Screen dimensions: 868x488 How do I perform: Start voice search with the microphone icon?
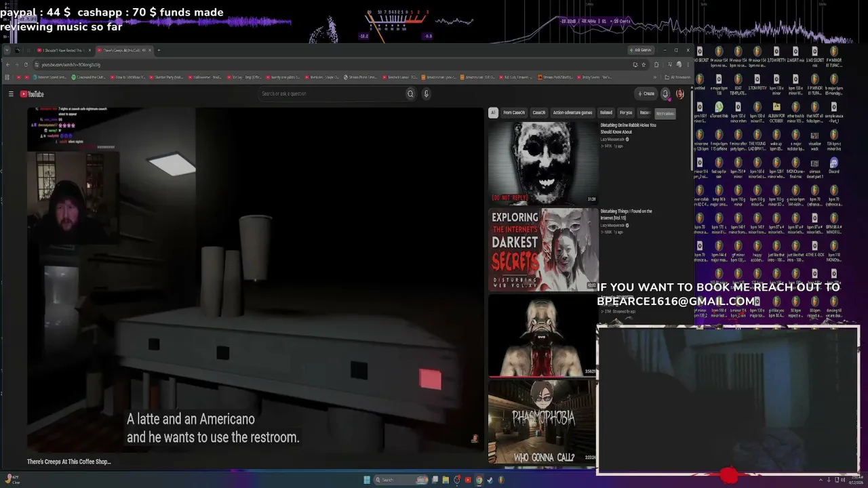(x=426, y=94)
